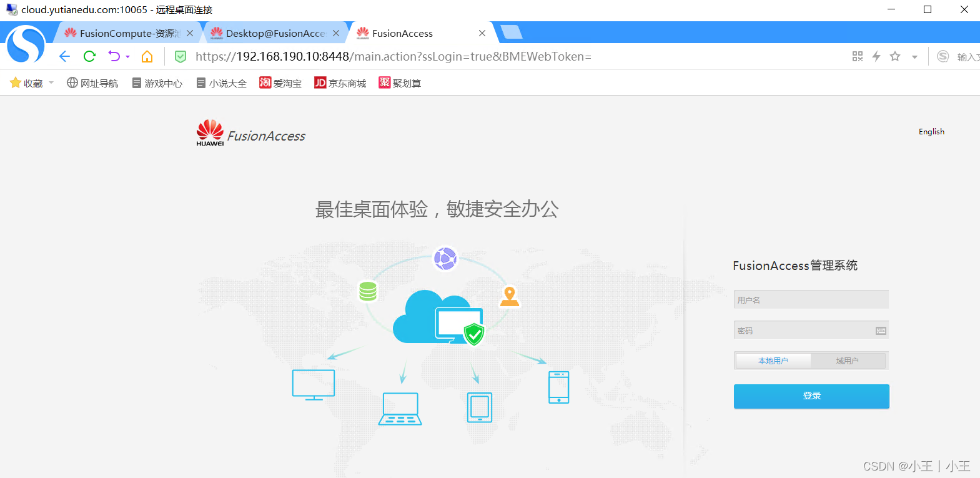Open a new browser tab
Image resolution: width=980 pixels, height=478 pixels.
click(x=511, y=32)
